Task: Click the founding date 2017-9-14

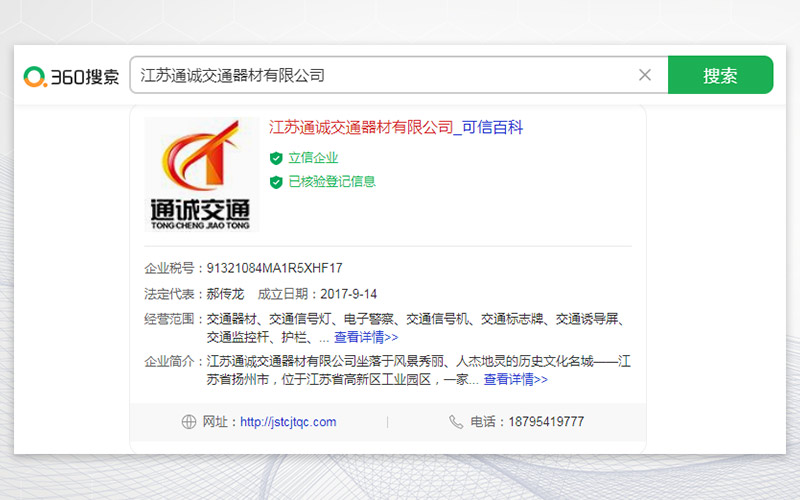Action: [348, 294]
